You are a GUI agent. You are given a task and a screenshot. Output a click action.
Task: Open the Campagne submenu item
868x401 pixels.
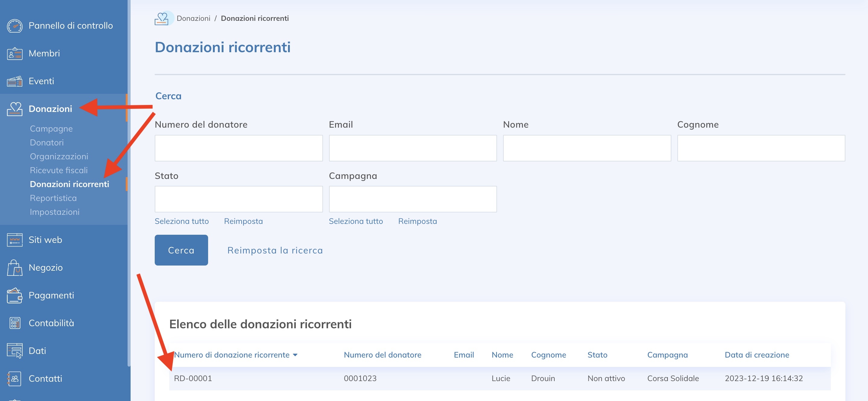(x=51, y=129)
